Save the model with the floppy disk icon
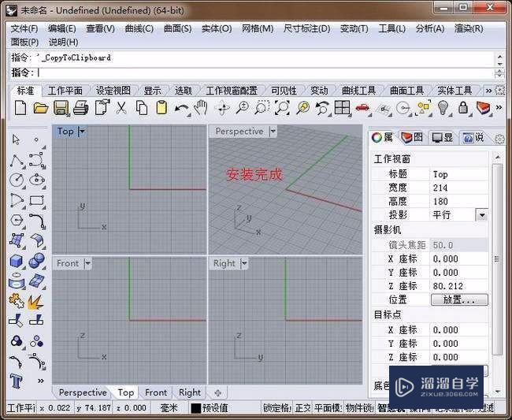 pos(61,108)
